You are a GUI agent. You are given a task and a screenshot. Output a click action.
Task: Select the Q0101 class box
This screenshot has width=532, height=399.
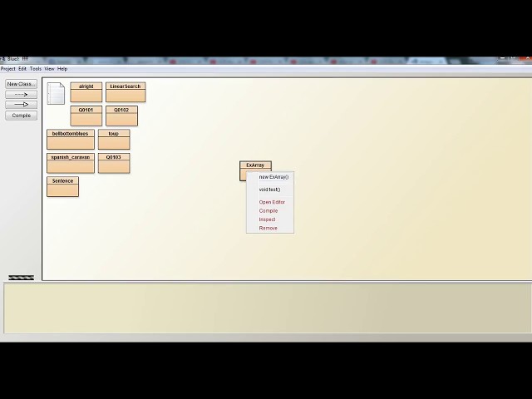click(86, 116)
